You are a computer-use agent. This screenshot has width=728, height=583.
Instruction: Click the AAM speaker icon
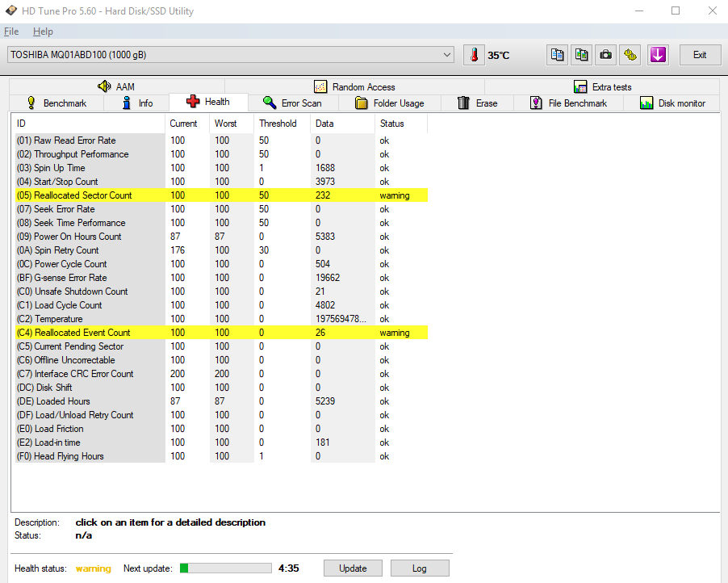click(104, 86)
